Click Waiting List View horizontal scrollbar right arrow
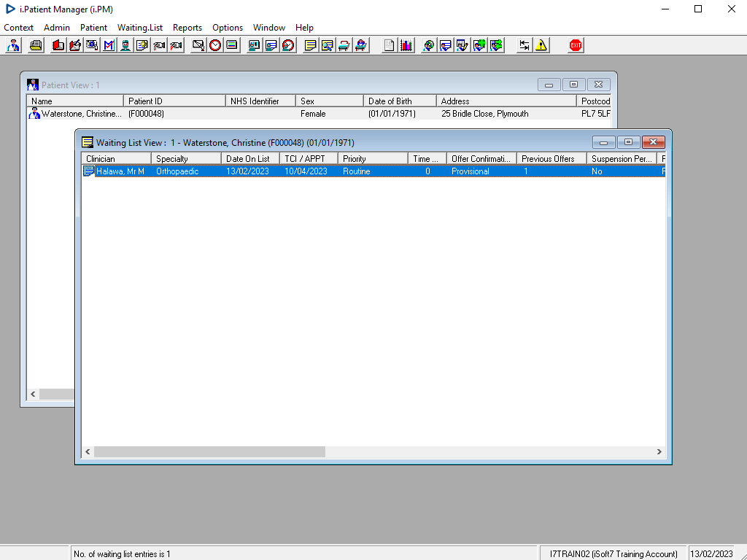Image resolution: width=747 pixels, height=560 pixels. coord(659,451)
